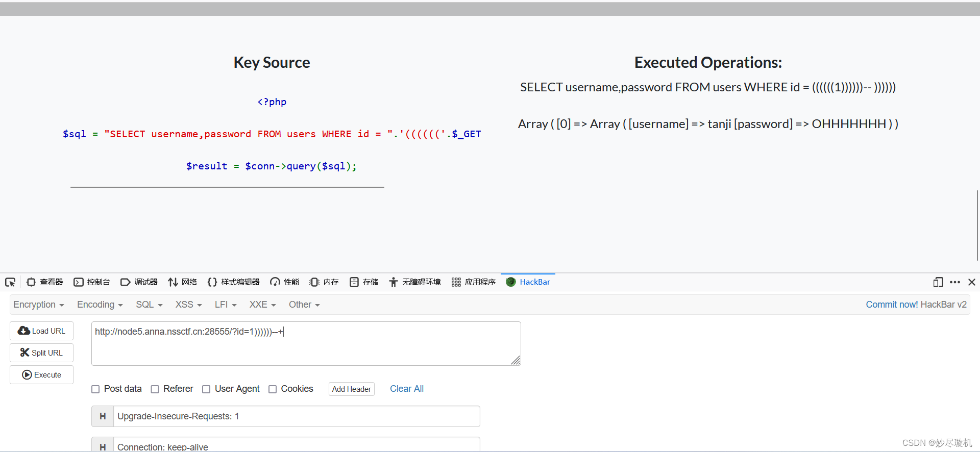Open the Accessibility (无障碍环境) tab
Viewport: 980px width, 452px height.
[414, 282]
